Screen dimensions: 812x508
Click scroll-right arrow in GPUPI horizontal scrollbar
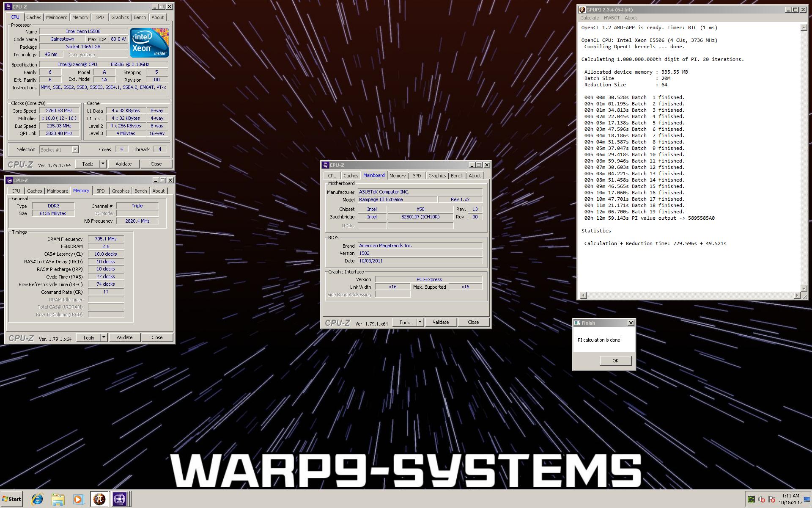point(797,295)
